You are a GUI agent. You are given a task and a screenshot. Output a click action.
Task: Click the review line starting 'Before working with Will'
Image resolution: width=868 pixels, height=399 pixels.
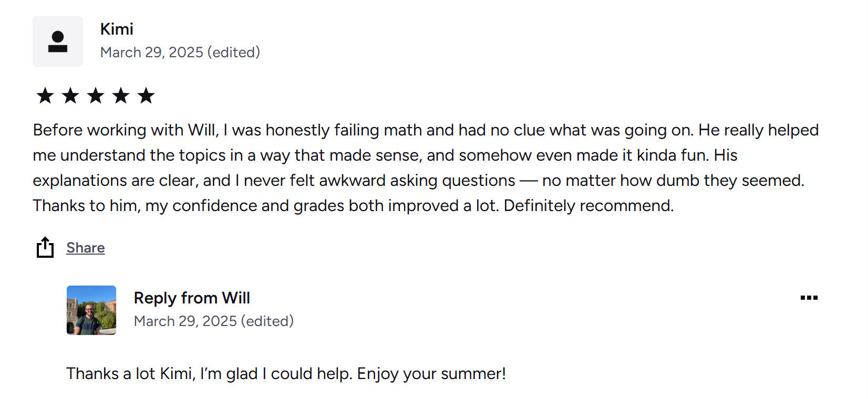click(x=426, y=130)
